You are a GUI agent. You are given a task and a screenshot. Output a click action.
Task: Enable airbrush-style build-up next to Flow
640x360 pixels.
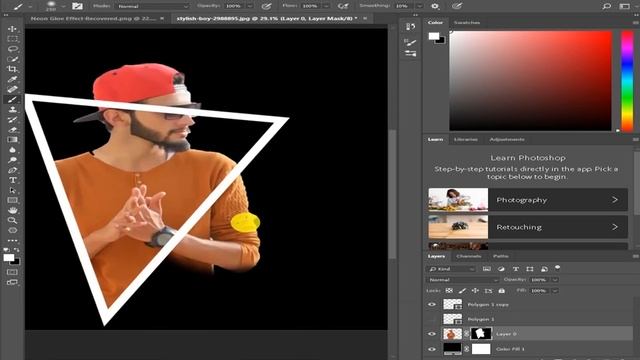[x=343, y=6]
